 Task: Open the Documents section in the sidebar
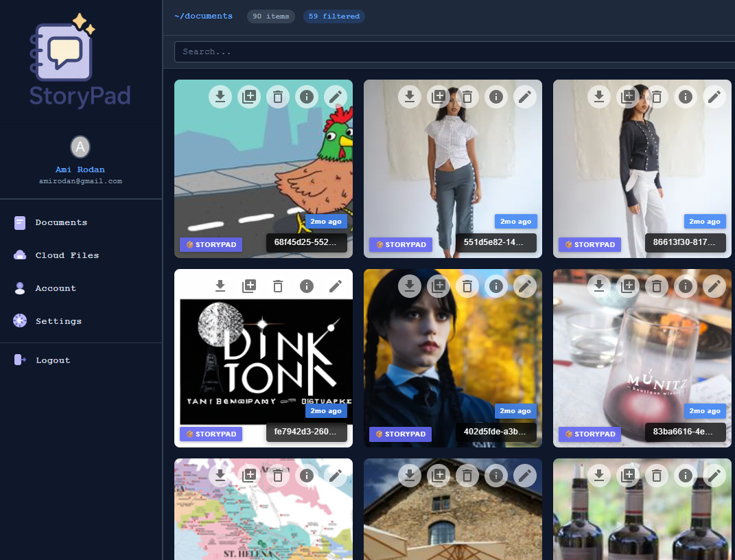[60, 222]
